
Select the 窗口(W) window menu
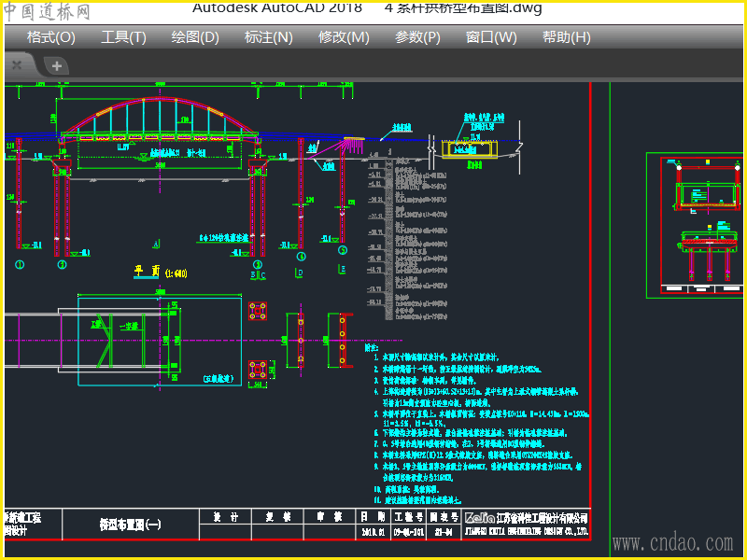[490, 37]
